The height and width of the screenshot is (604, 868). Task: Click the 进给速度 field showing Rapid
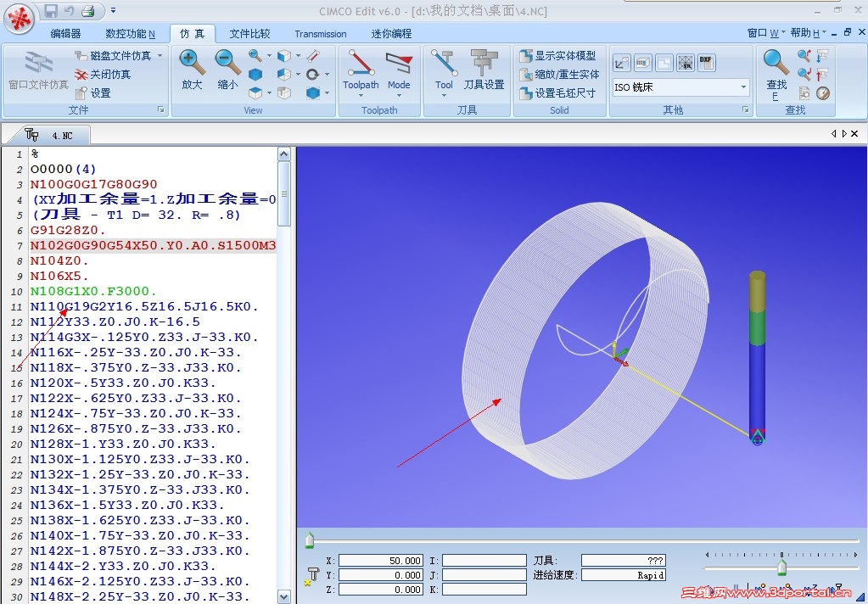pos(624,575)
